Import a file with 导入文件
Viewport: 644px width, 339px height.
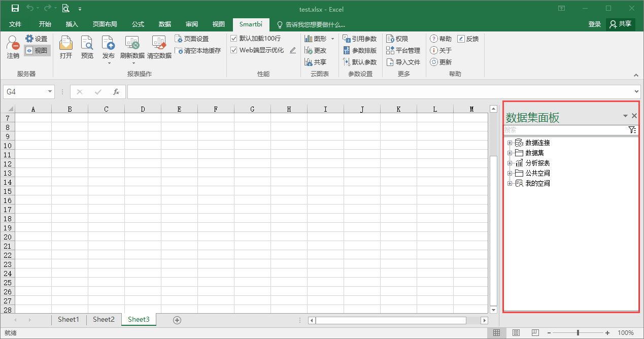[403, 62]
